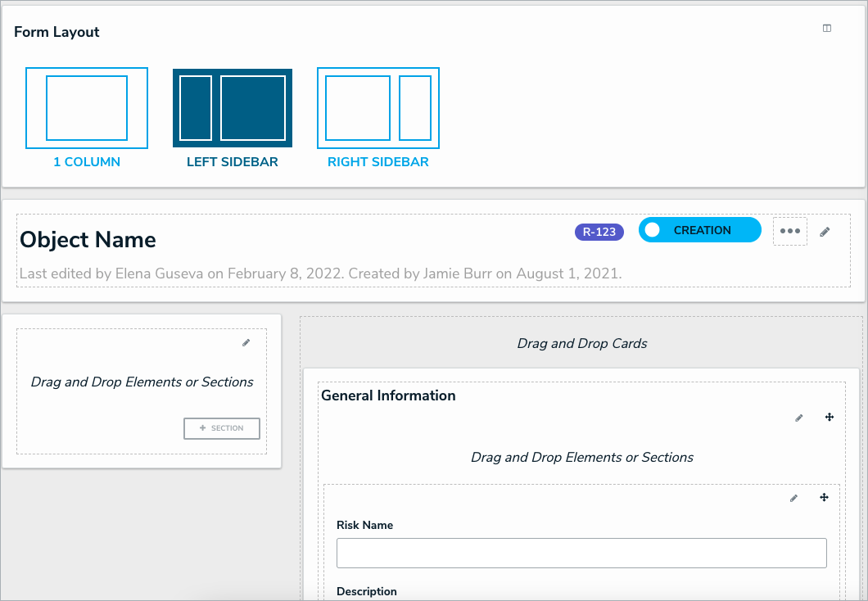Open the three-dot more options menu

point(790,232)
